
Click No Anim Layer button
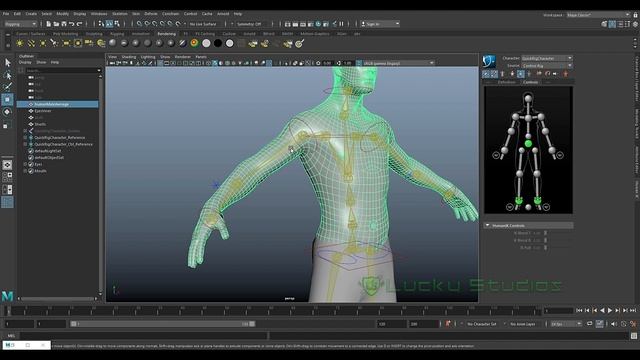coord(523,324)
